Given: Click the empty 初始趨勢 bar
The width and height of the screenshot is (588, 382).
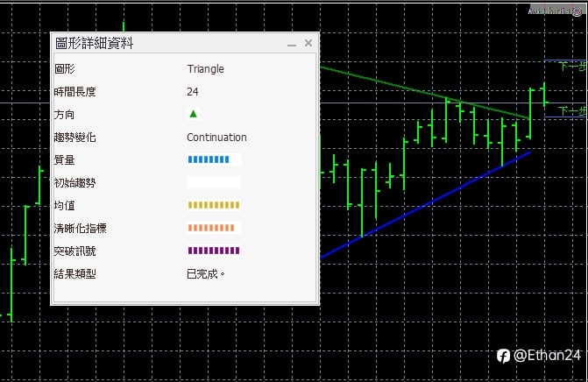Looking at the screenshot, I should click(214, 182).
